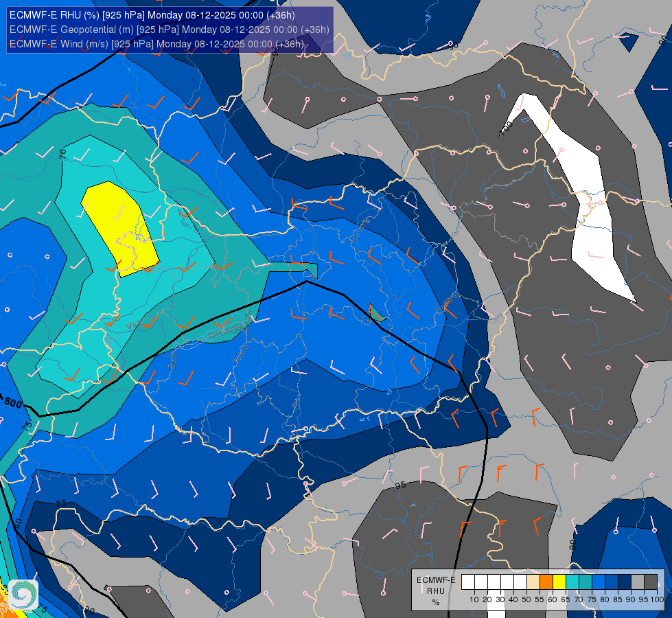The width and height of the screenshot is (672, 618).
Task: Choose the light gray 90–95 legend swatch
Action: [638, 582]
